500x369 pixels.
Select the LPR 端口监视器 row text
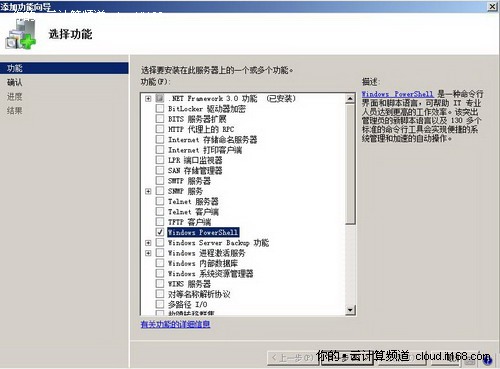(195, 160)
